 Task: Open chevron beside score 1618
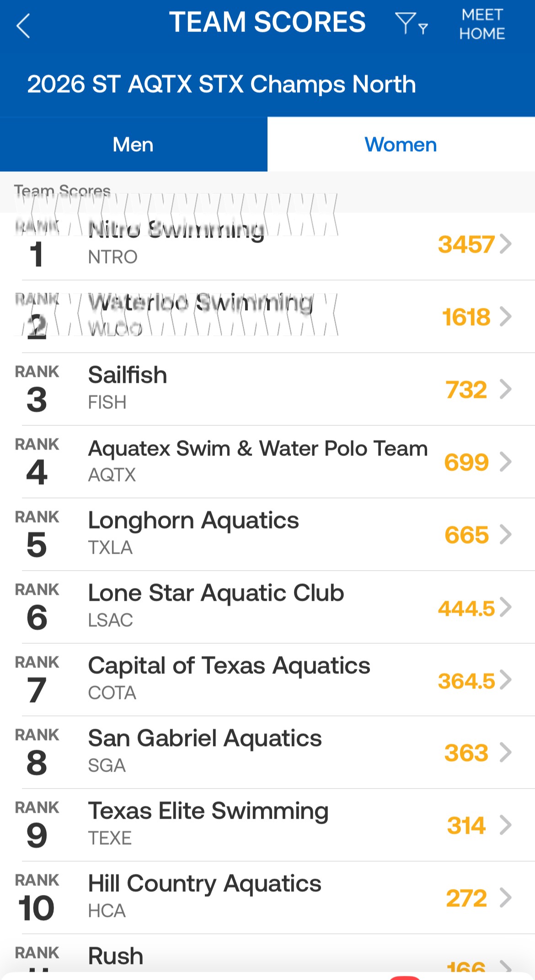pos(506,316)
